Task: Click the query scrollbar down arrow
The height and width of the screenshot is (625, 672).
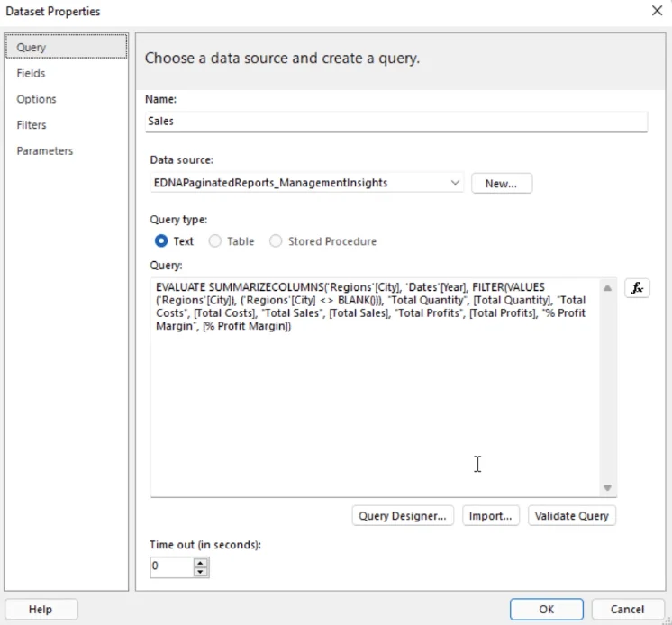Action: (x=607, y=487)
